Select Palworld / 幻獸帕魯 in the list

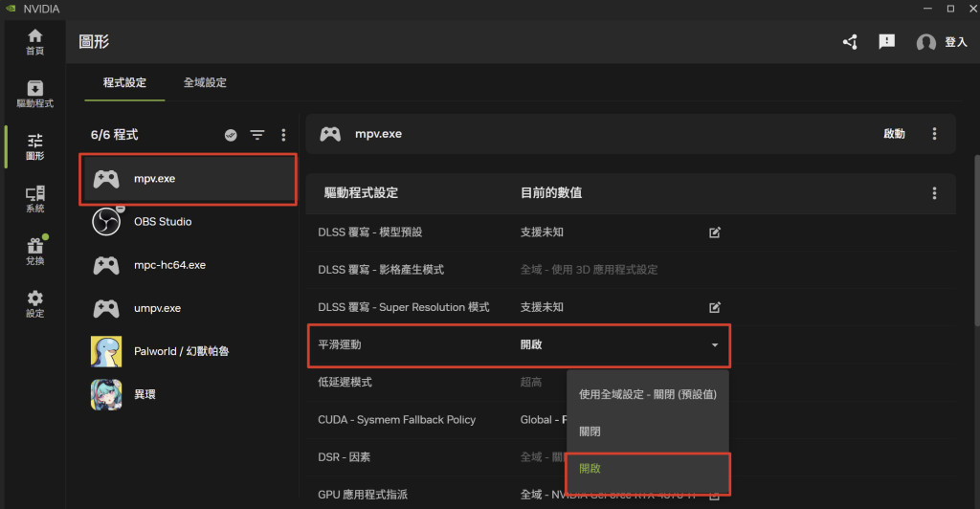(189, 351)
